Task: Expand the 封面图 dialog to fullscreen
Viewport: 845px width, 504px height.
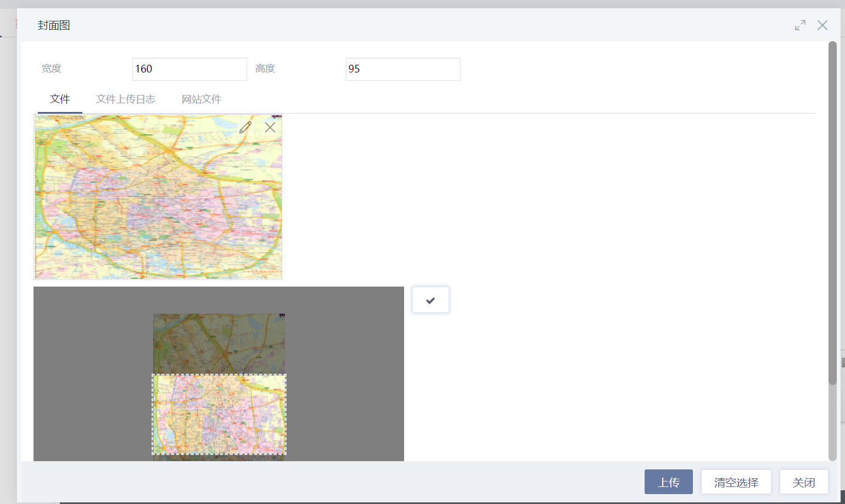Action: tap(800, 25)
